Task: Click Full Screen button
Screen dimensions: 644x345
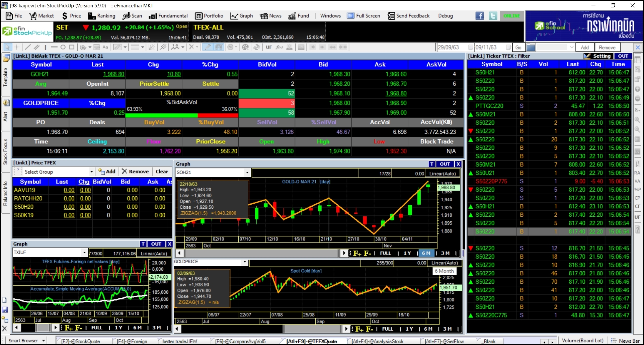Action: (364, 16)
